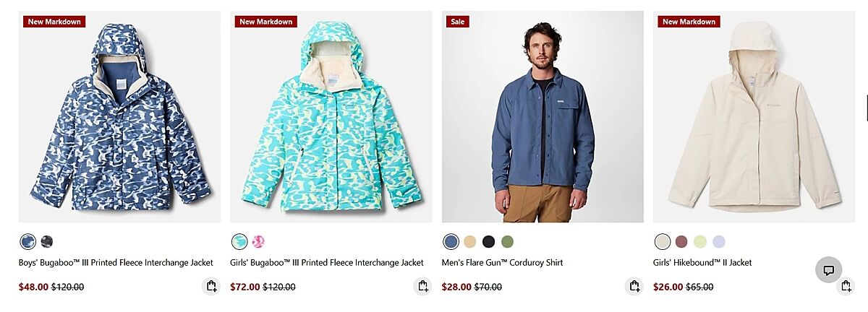Open Girls' Bugaboo III Printed Fleece Interchange Jacket link
The width and height of the screenshot is (868, 312).
[x=327, y=263]
